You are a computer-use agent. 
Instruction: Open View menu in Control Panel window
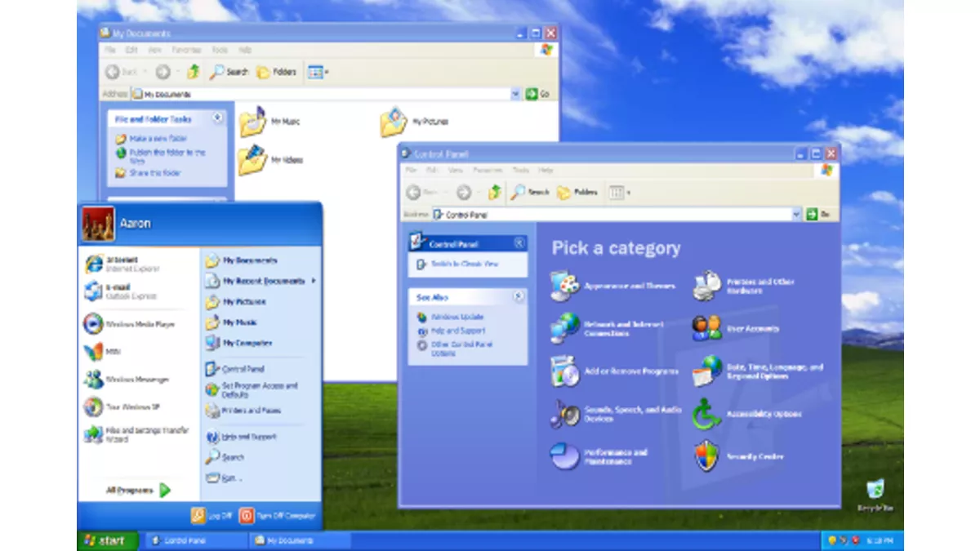456,170
